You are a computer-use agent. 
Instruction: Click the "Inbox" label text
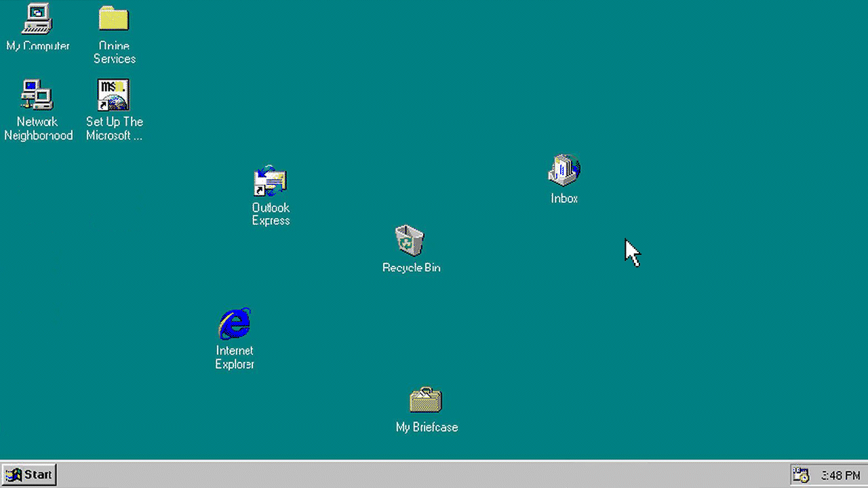click(564, 199)
